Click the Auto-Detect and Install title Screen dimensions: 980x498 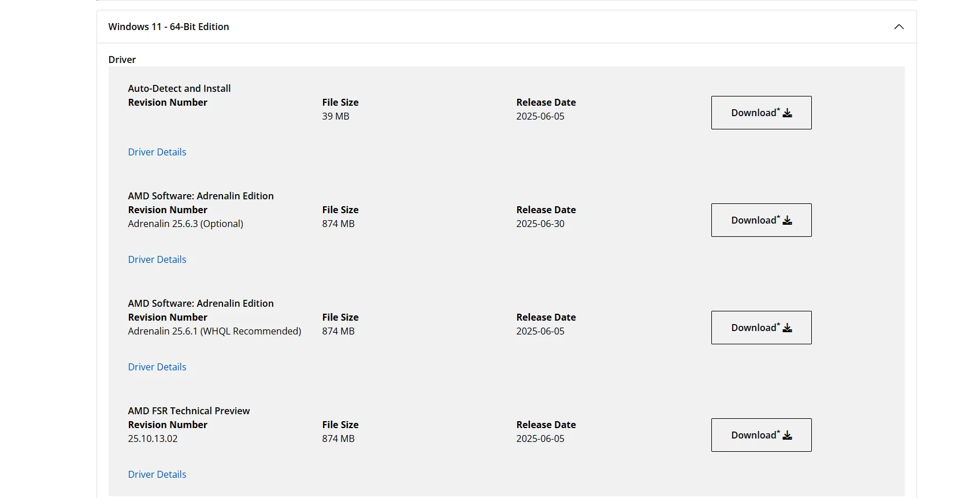(x=179, y=88)
